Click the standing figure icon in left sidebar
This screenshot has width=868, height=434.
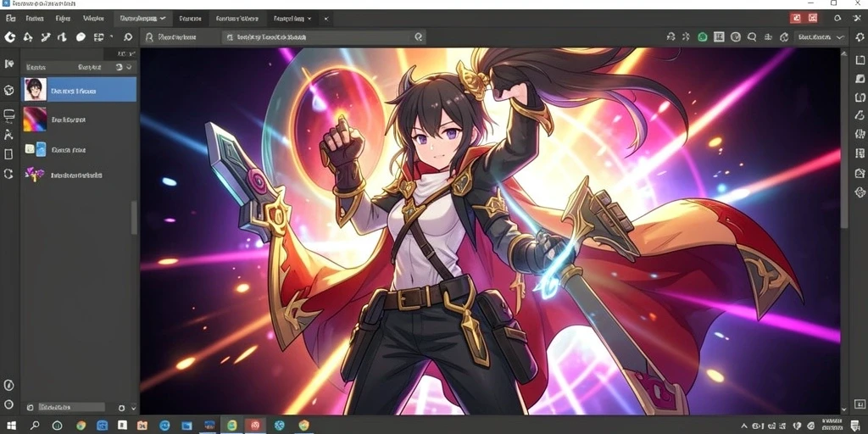pyautogui.click(x=8, y=135)
